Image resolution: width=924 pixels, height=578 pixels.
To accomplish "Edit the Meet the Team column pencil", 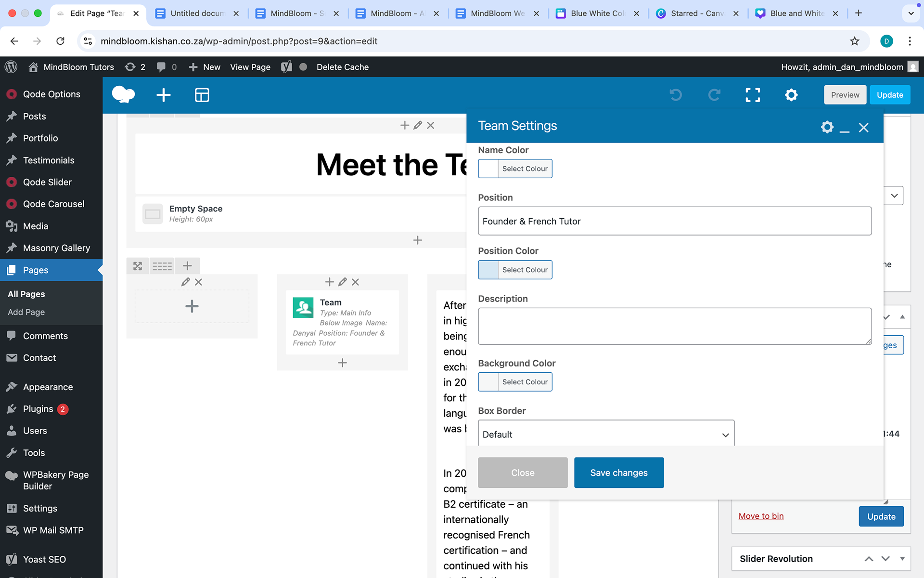I will [418, 125].
